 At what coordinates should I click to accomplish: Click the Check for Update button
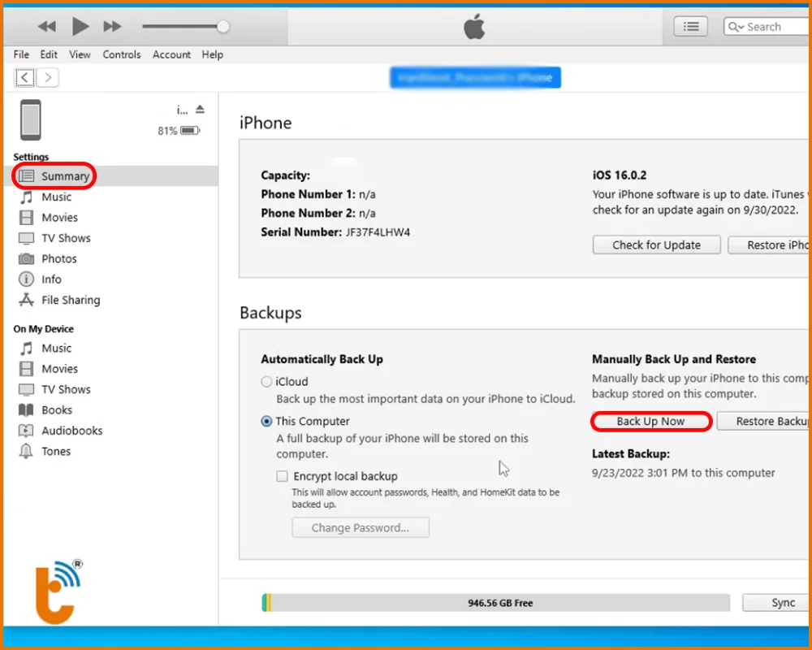coord(657,245)
